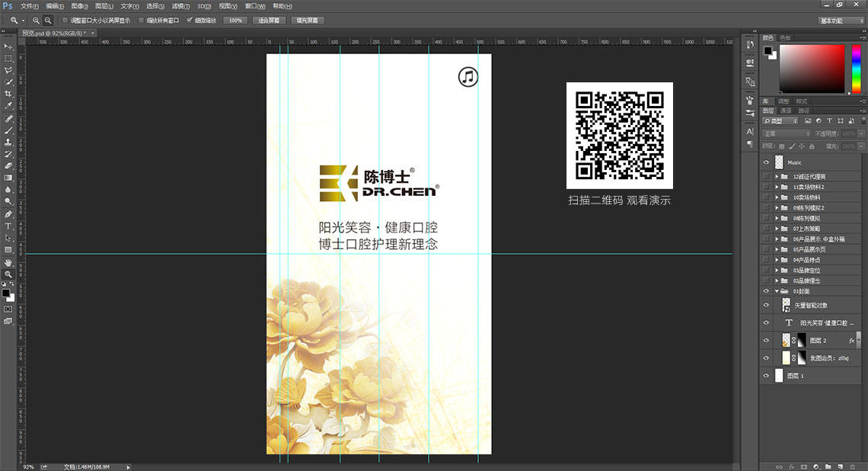The image size is (868, 471).
Task: Hide the 图层 2 layer
Action: click(x=766, y=340)
